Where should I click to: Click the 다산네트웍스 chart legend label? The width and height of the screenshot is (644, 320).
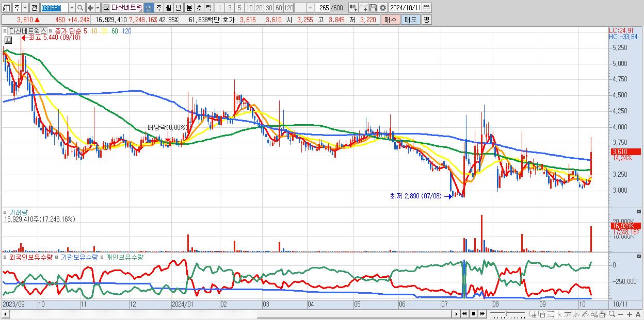(x=27, y=31)
